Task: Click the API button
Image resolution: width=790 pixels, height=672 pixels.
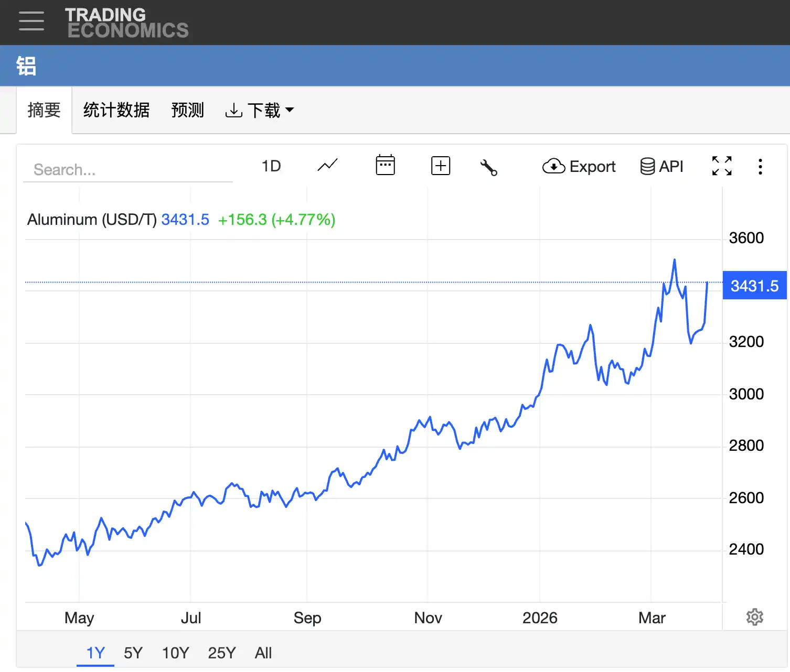Action: pos(661,167)
